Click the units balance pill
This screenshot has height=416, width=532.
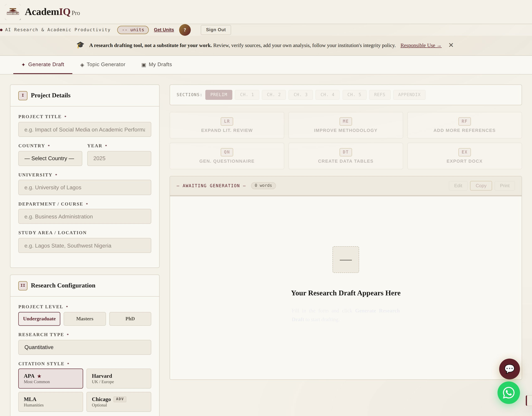coord(133,30)
